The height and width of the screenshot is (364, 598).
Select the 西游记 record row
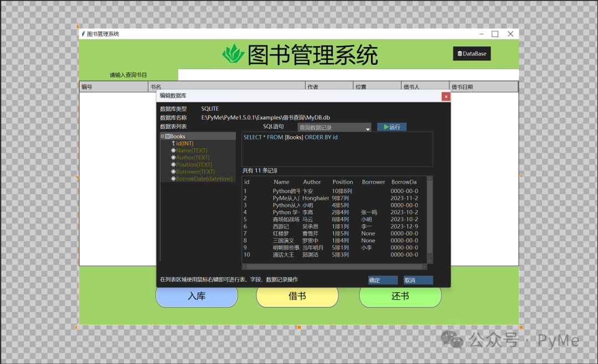click(334, 226)
